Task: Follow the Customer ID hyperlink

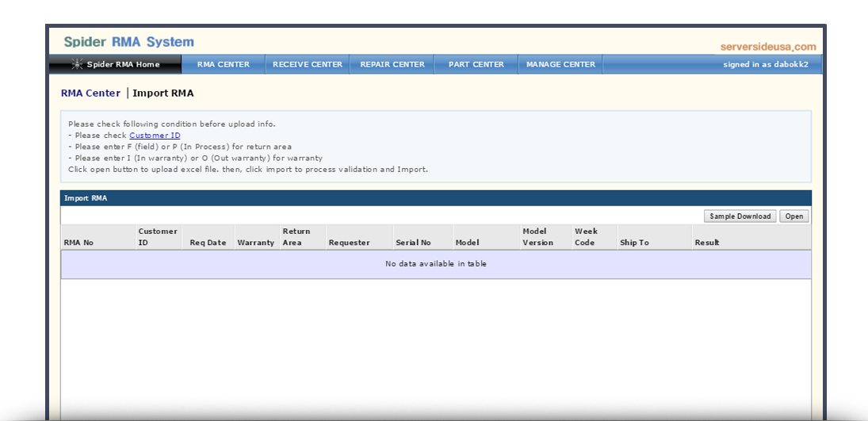Action: click(155, 135)
